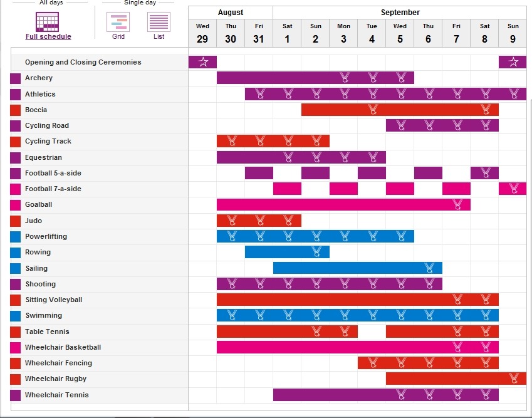Open the Sailing sport row label
The height and width of the screenshot is (418, 532).
coord(36,268)
